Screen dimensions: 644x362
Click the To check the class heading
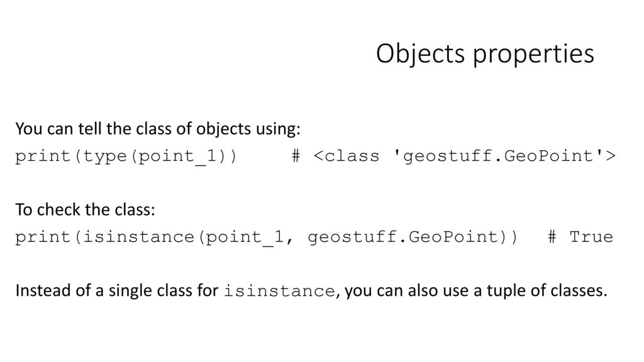point(85,210)
